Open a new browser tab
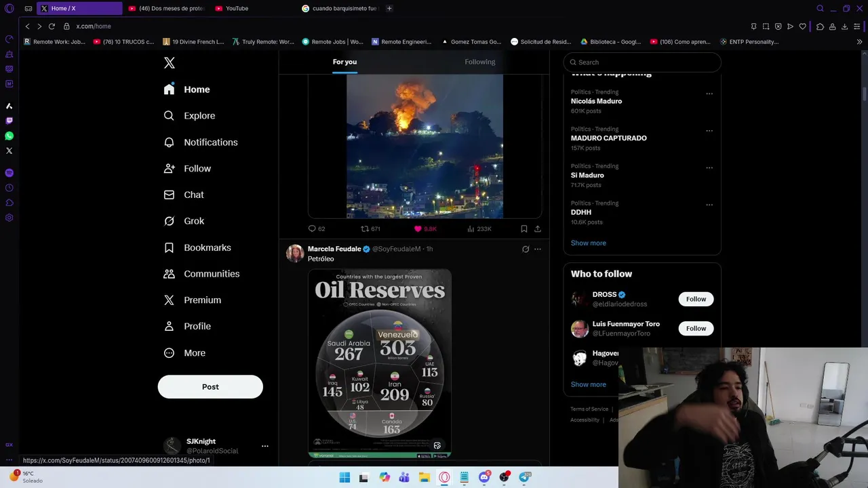The height and width of the screenshot is (488, 868). click(389, 8)
